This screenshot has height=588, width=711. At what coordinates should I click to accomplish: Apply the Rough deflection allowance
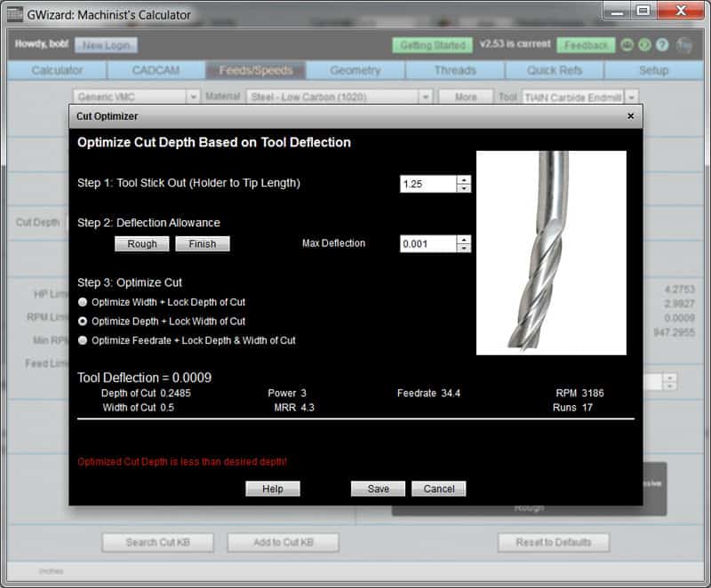(x=141, y=243)
